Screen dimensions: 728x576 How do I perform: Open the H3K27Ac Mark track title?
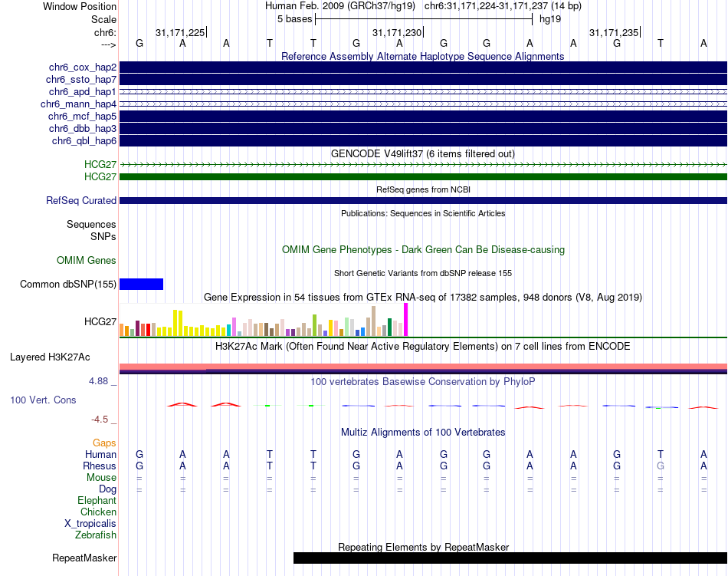(x=423, y=346)
